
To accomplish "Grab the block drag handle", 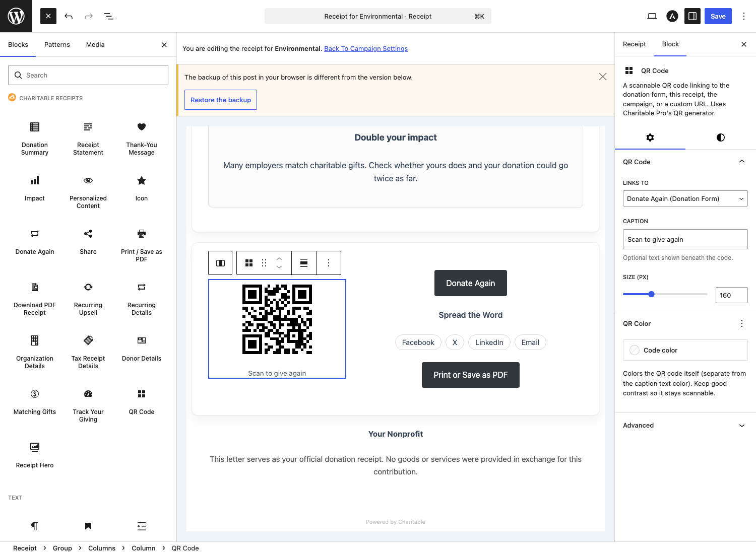I will coord(264,263).
